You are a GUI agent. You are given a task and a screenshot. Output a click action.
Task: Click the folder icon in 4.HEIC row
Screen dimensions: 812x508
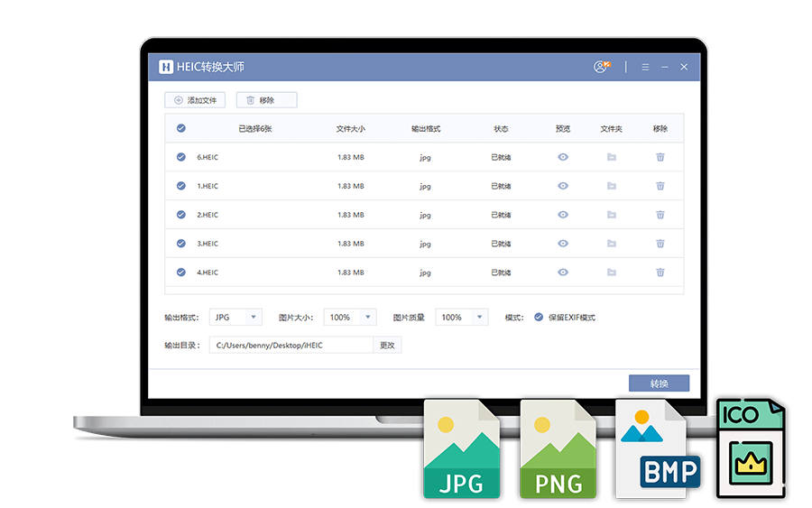pyautogui.click(x=611, y=272)
